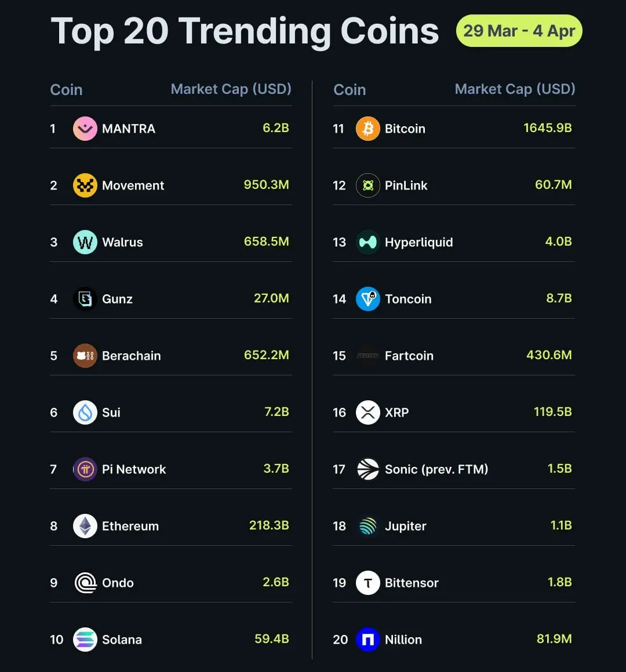Click the Ethereum diamond logo
Viewport: 626px width, 672px height.
(85, 526)
